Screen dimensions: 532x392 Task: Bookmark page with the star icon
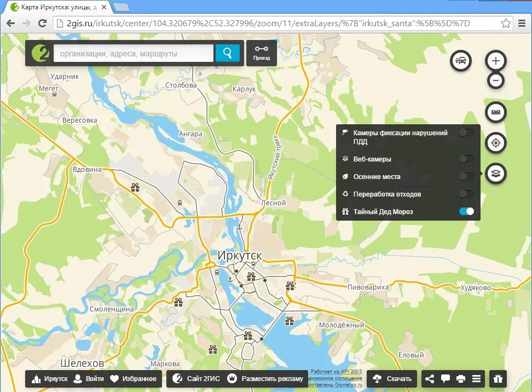click(506, 23)
